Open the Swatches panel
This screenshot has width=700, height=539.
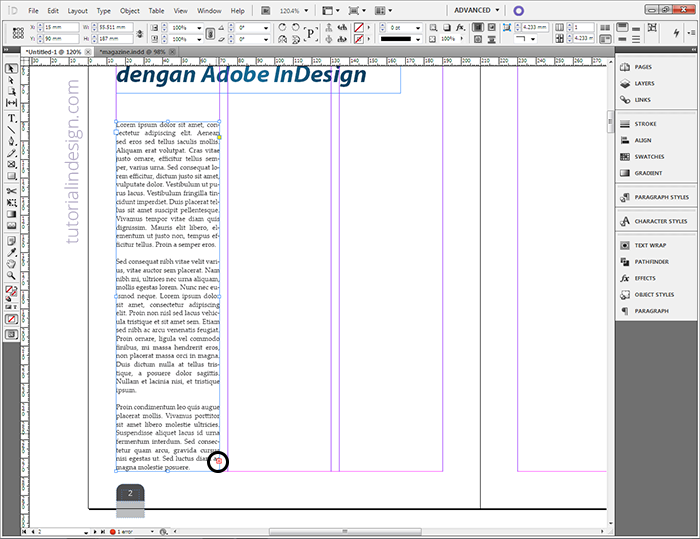pos(649,157)
